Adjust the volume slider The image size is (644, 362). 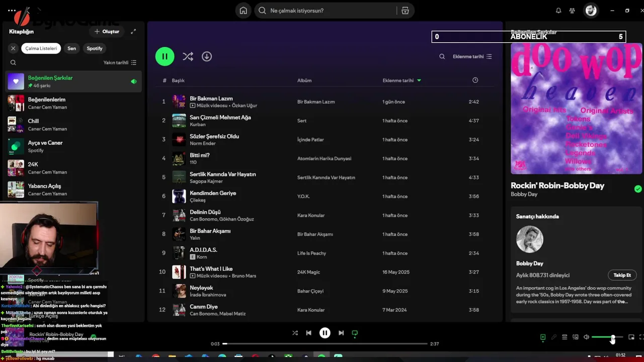(x=607, y=337)
